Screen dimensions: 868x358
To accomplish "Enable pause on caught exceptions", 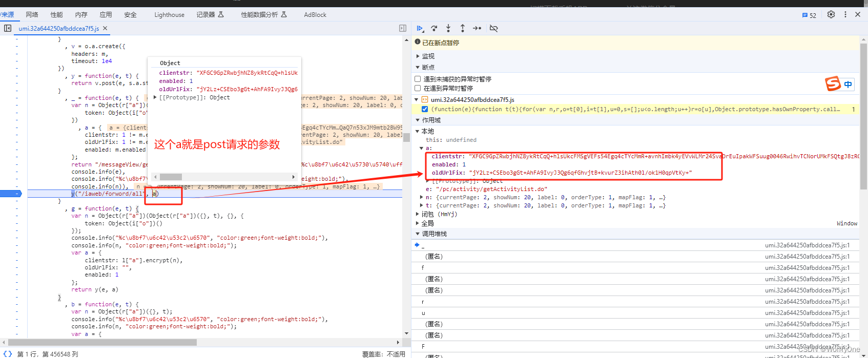I will [418, 88].
